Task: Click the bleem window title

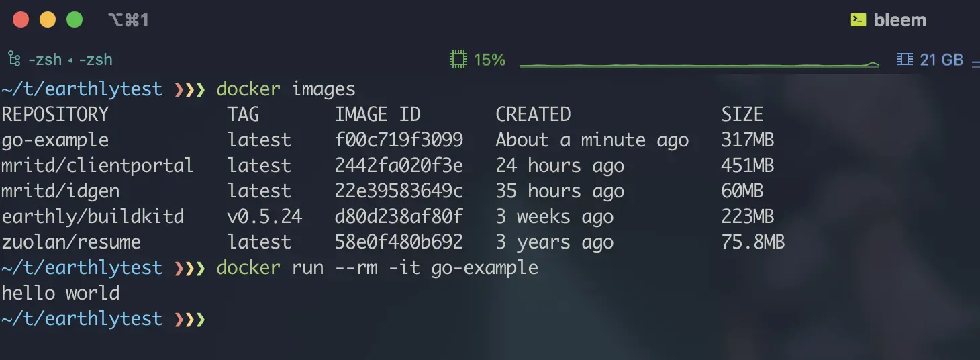Action: click(x=899, y=20)
